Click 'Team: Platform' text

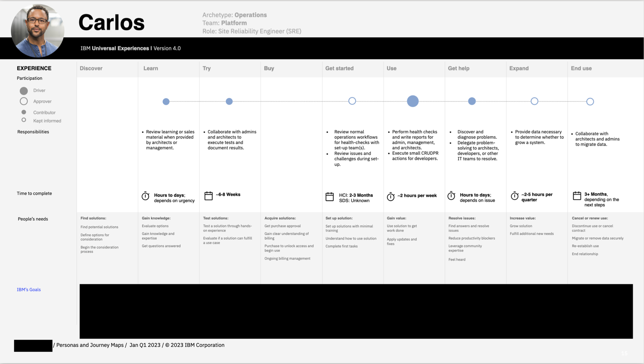coord(224,23)
